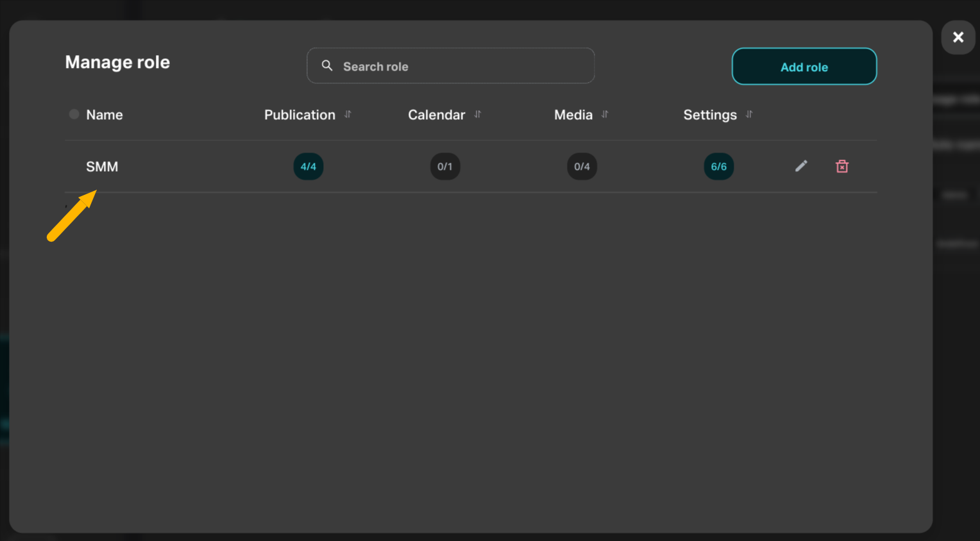Sort by Settings using sort arrows

(748, 114)
